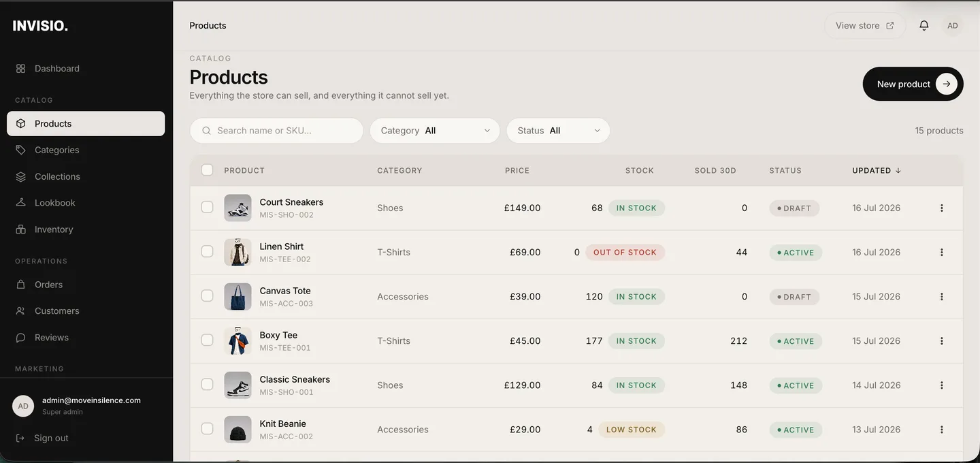Screen dimensions: 980x463
Task: Click the Court Sneakers product thumbnail
Action: (x=238, y=208)
